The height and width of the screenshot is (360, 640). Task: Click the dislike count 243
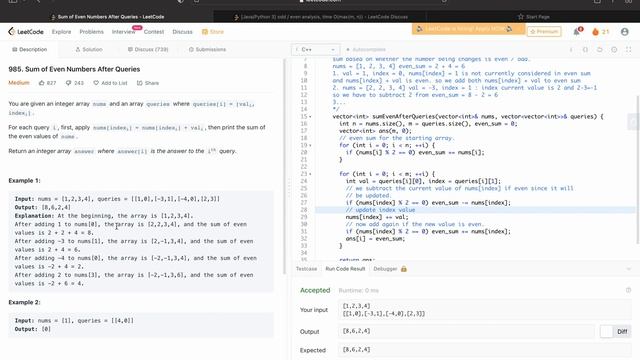(x=75, y=83)
